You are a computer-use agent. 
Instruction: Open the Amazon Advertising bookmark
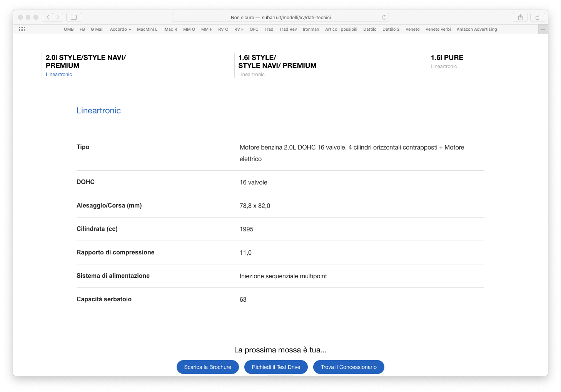(x=476, y=29)
